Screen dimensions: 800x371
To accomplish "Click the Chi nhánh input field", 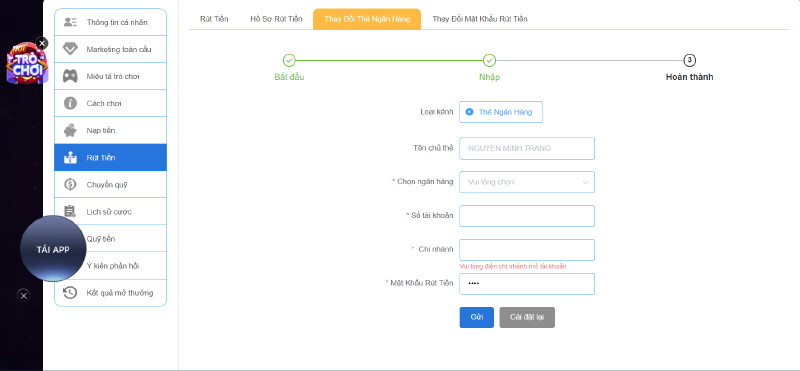I will tap(527, 250).
